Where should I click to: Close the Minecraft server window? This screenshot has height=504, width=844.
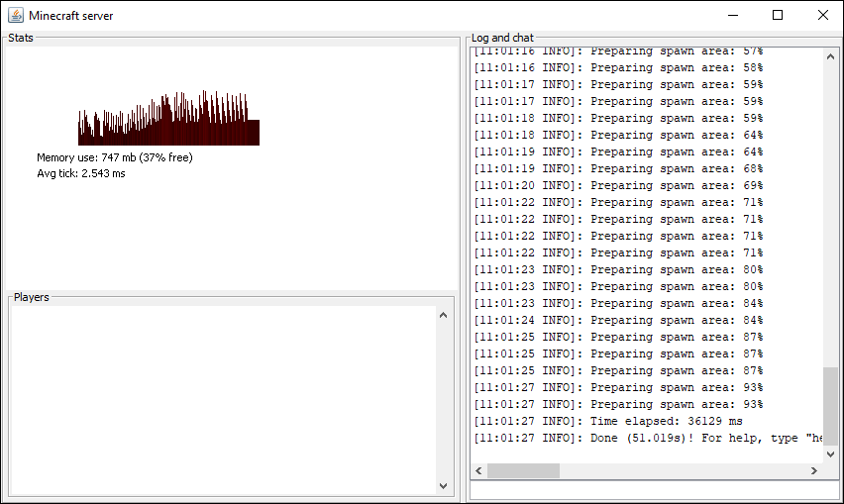tap(822, 15)
